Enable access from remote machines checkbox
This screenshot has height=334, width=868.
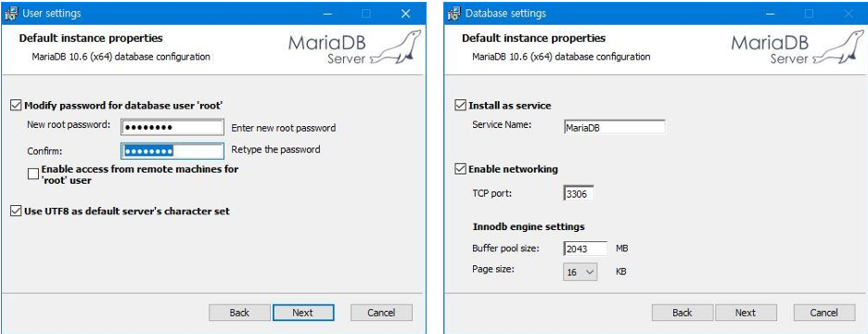point(33,173)
